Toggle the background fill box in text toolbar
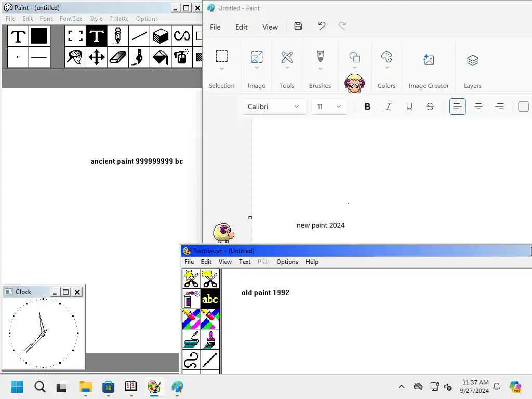The image size is (532, 399). click(524, 107)
